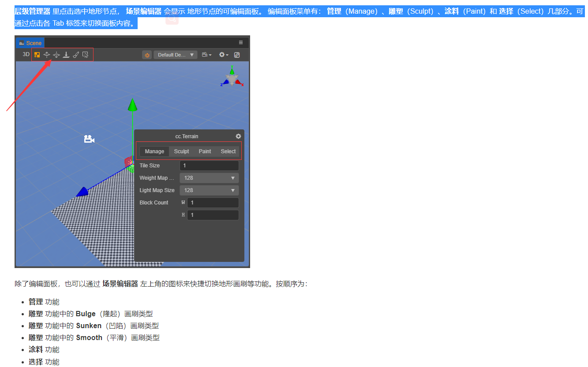The width and height of the screenshot is (588, 367).
Task: Click the Block Count W input field
Action: (213, 203)
